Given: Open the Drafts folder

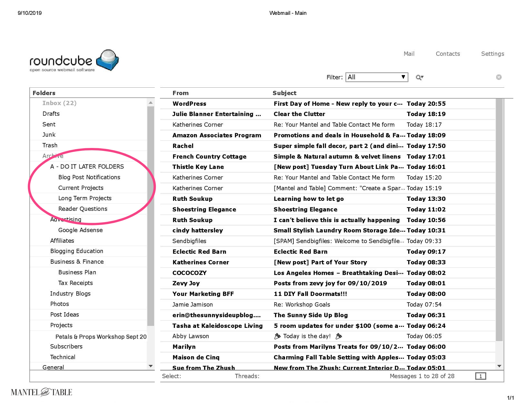Looking at the screenshot, I should pyautogui.click(x=88, y=114).
